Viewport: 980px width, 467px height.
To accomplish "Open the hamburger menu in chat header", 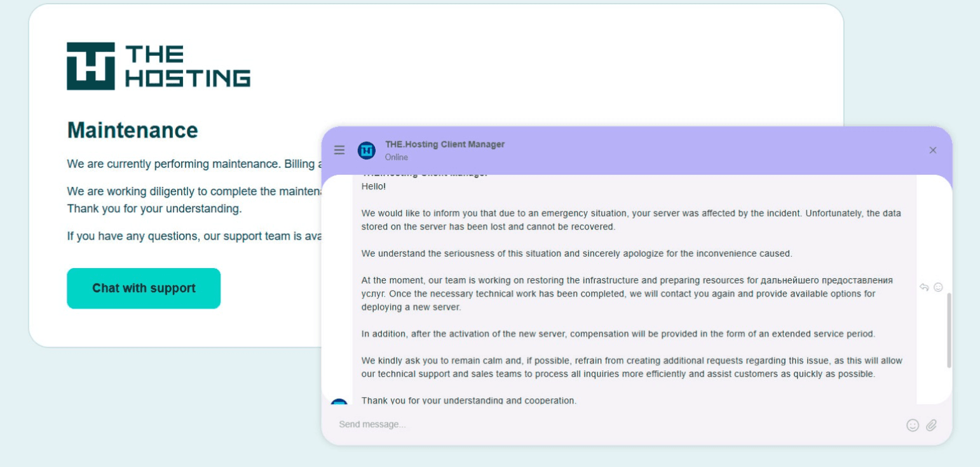I will coord(339,150).
